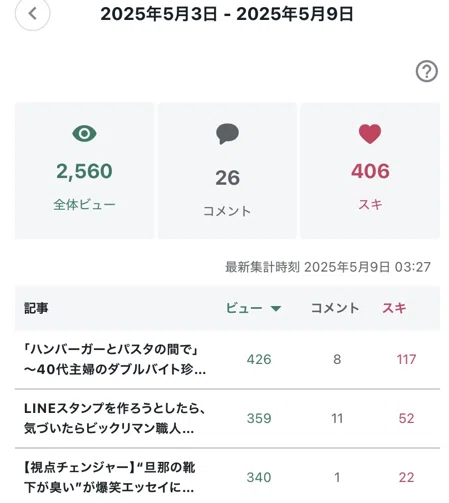449x503 pixels.
Task: Click the date range title 2025年5月3日 - 5月9日
Action: coord(227,14)
